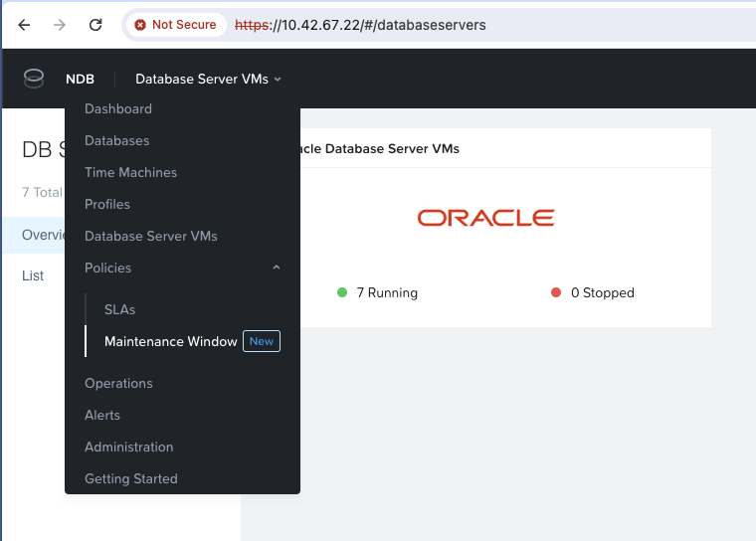Click the green running status dot
Screen dimensions: 756x541
click(342, 292)
